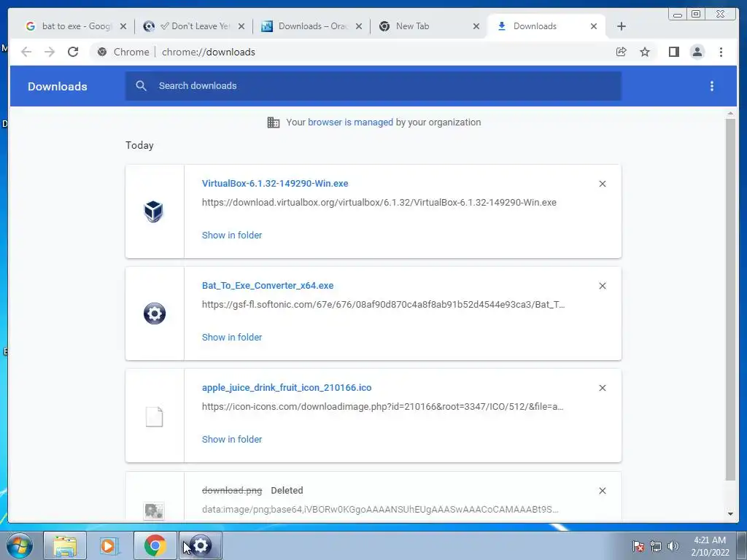Viewport: 747px width, 560px height.
Task: Click the Bat To Exe gear file icon
Action: pyautogui.click(x=155, y=314)
